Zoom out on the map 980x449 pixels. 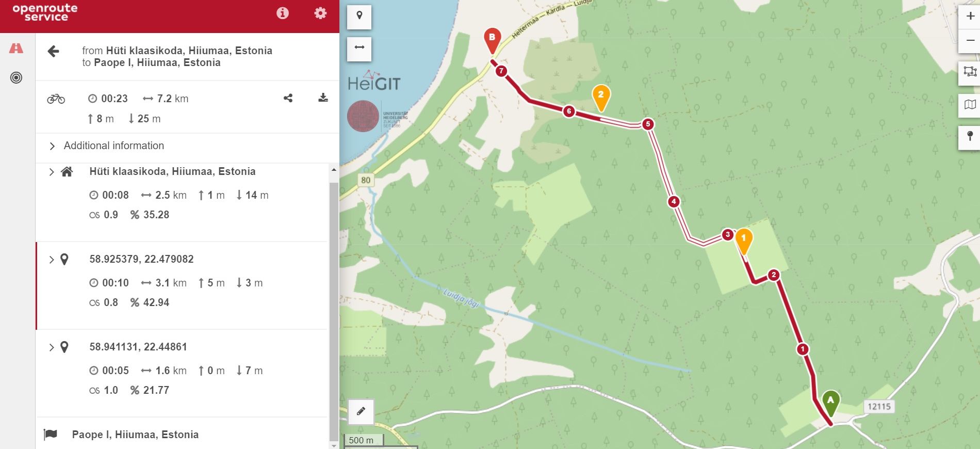click(x=970, y=41)
